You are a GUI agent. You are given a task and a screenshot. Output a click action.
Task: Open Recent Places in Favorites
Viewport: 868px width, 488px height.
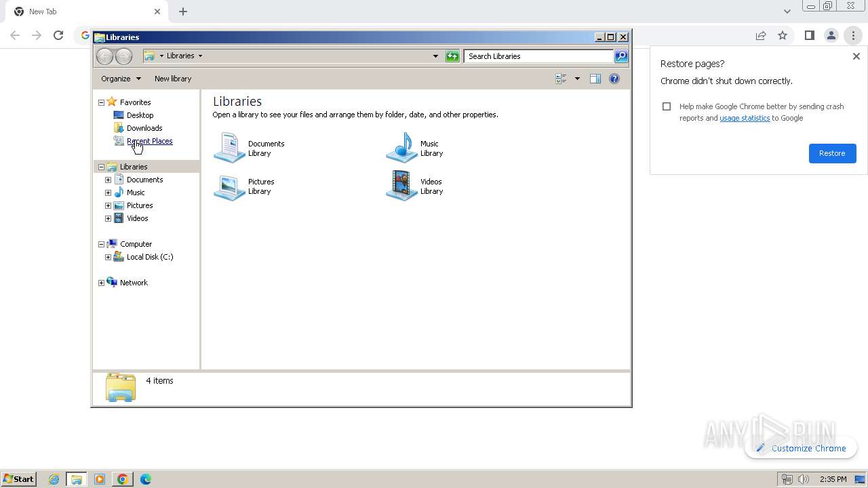pyautogui.click(x=150, y=141)
